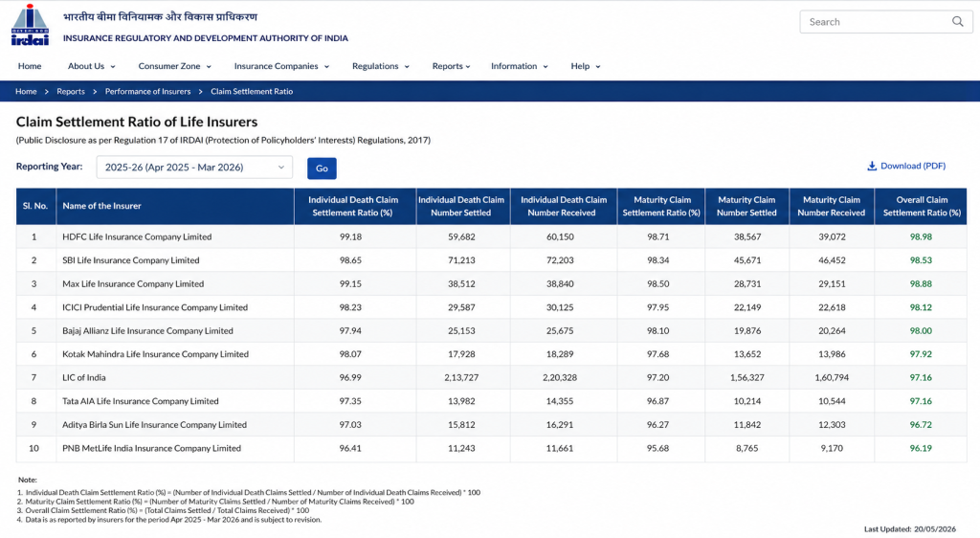
Task: Click PNB MetLife overall ratio 96.19
Action: tap(921, 448)
